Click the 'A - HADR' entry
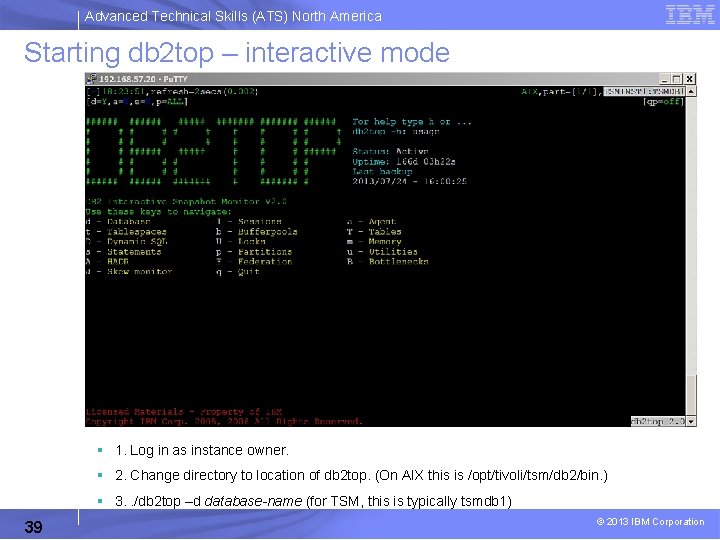 [x=107, y=261]
